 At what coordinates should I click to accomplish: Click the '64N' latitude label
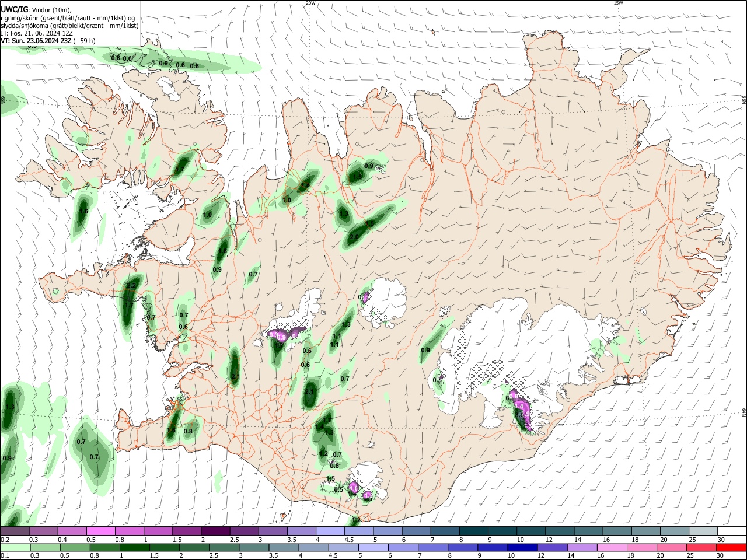[x=744, y=412]
